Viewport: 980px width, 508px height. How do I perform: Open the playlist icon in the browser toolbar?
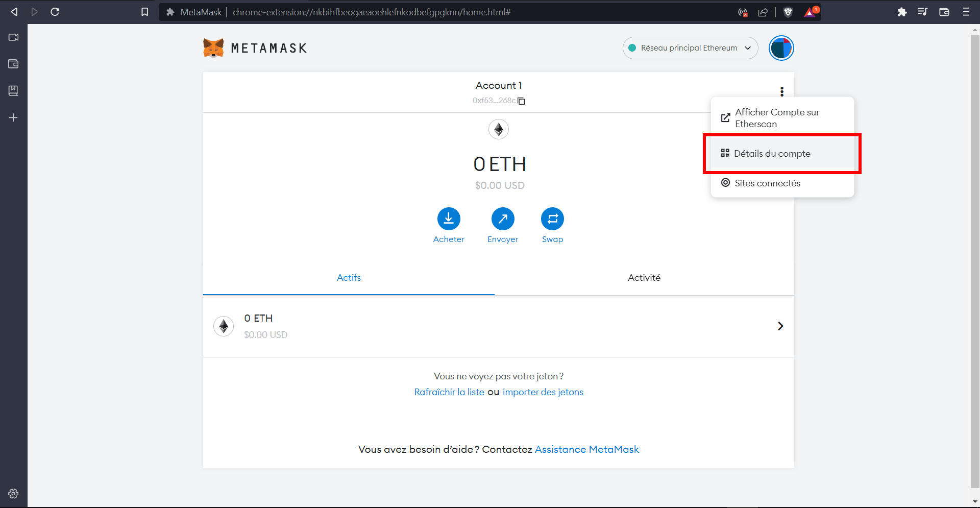point(922,12)
